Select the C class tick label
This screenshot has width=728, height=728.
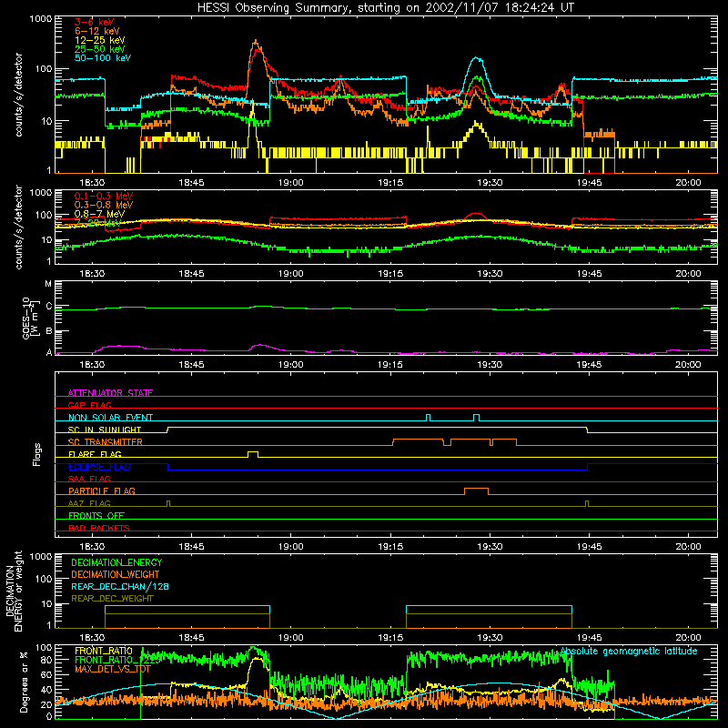(49, 307)
